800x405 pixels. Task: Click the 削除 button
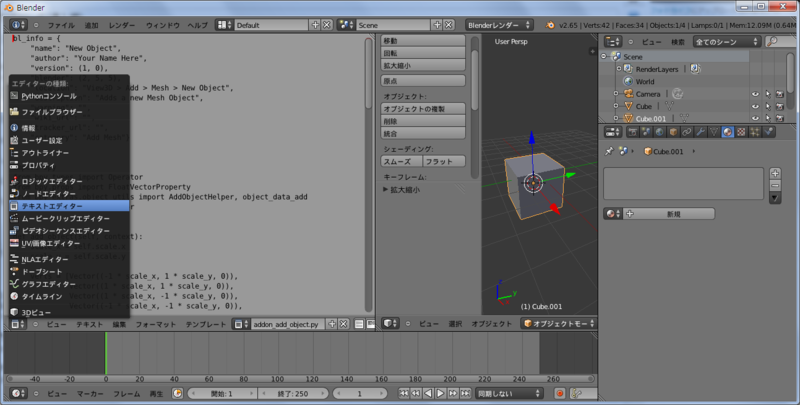pyautogui.click(x=423, y=121)
